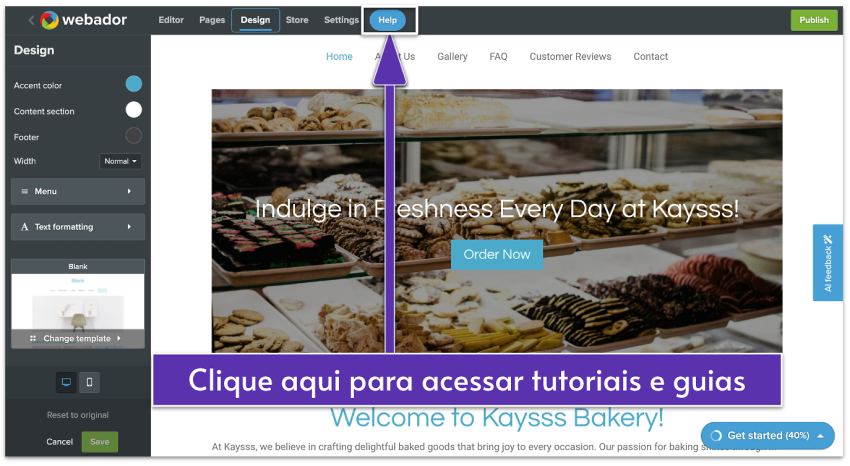
Task: Click the back arrow beside Webador logo
Action: 30,20
